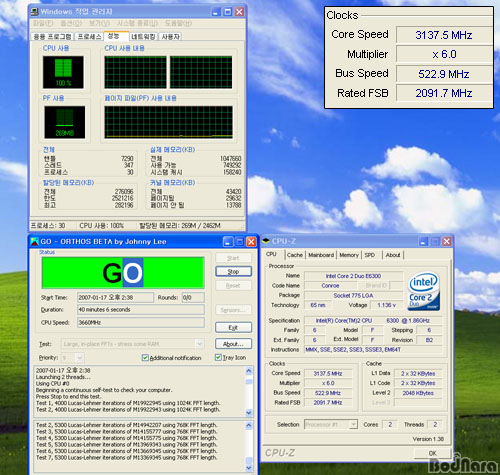
Task: Open Applications tab in Task Manager
Action: 52,37
